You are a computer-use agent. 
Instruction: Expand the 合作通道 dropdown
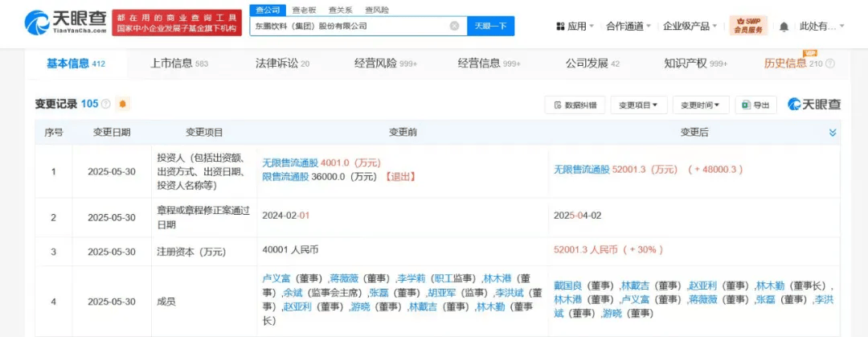pos(628,26)
